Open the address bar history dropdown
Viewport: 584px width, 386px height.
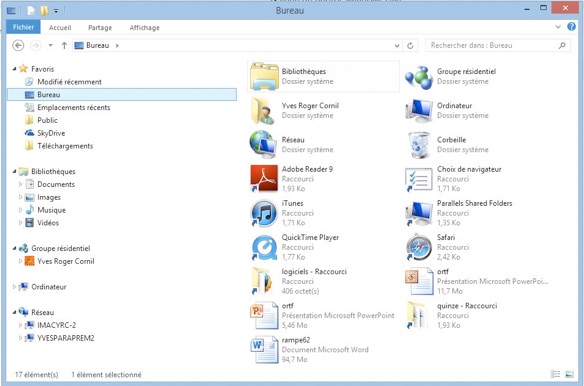click(x=397, y=45)
